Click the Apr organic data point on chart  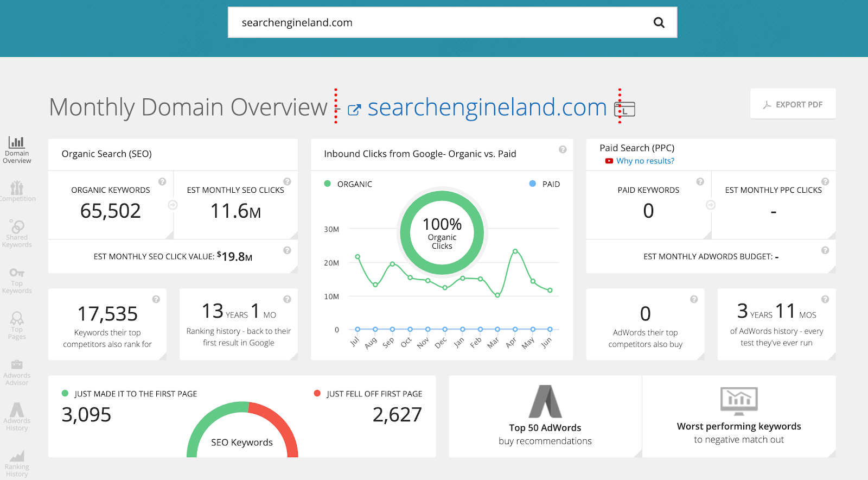coord(515,251)
